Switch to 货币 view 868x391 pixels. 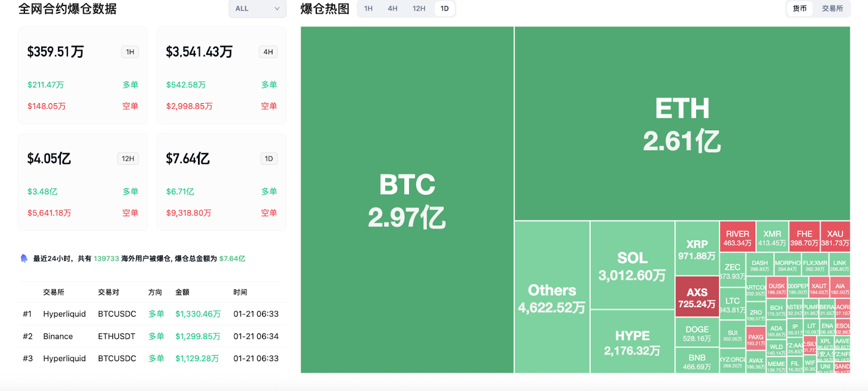[x=799, y=9]
